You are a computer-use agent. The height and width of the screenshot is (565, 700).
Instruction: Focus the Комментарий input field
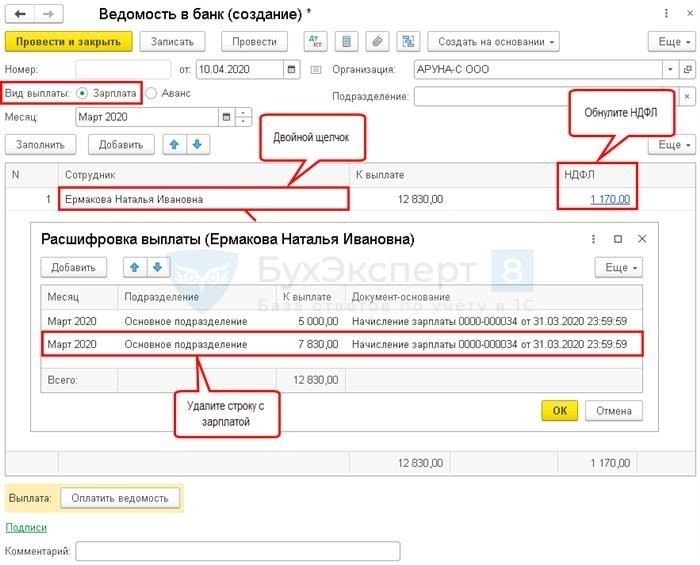pos(238,551)
